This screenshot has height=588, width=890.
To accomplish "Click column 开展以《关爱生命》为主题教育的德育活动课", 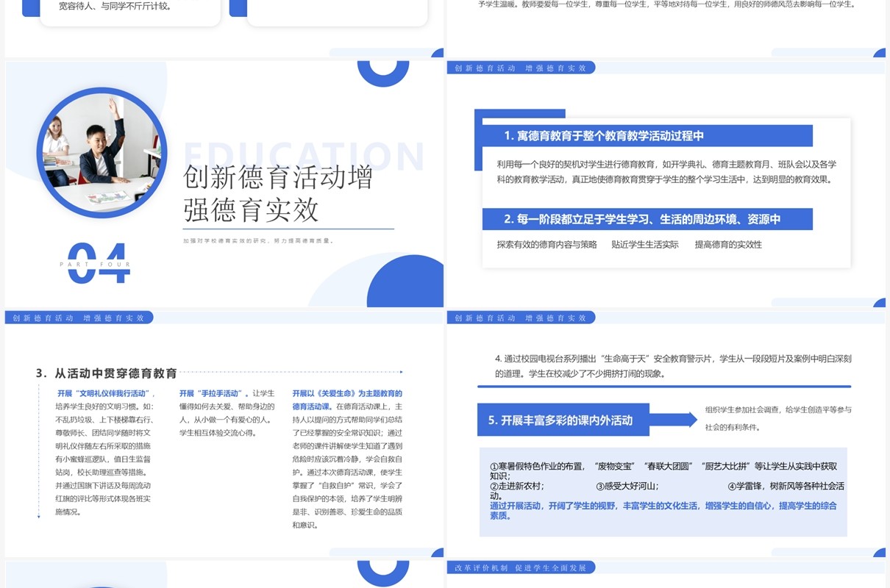I will (347, 459).
